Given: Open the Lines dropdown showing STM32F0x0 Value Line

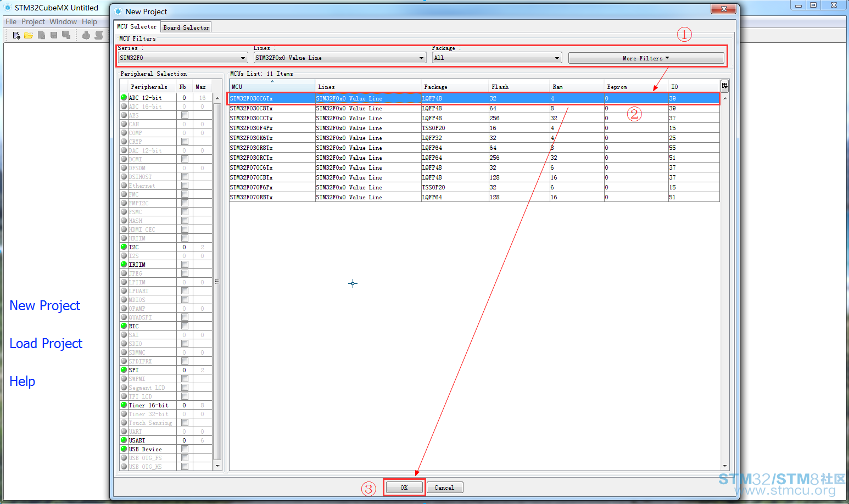Looking at the screenshot, I should [x=340, y=58].
